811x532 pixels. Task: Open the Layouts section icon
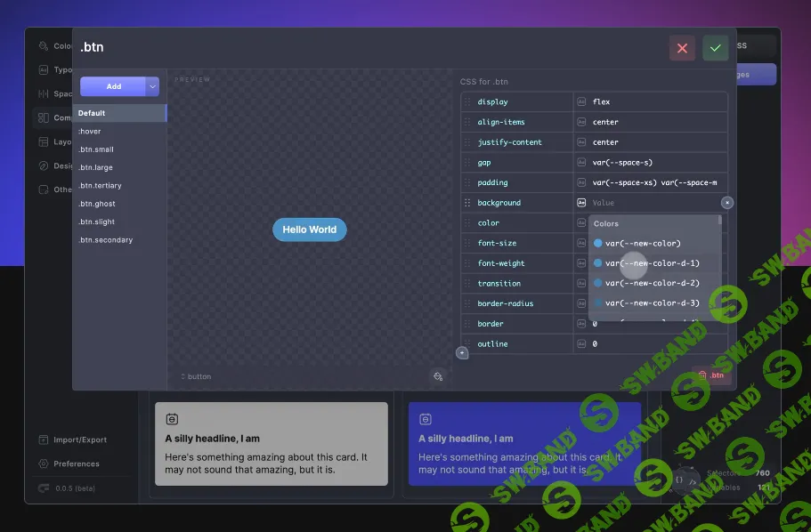[44, 141]
